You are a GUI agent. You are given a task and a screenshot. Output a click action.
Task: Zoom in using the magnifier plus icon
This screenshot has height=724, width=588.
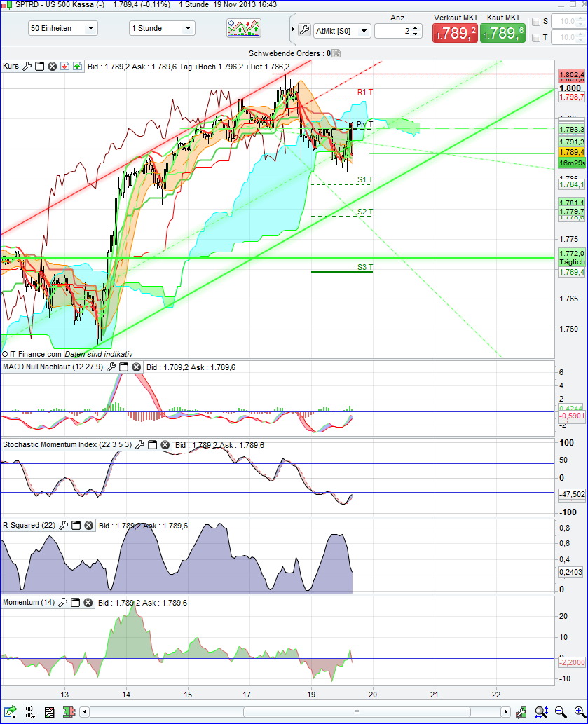click(579, 712)
